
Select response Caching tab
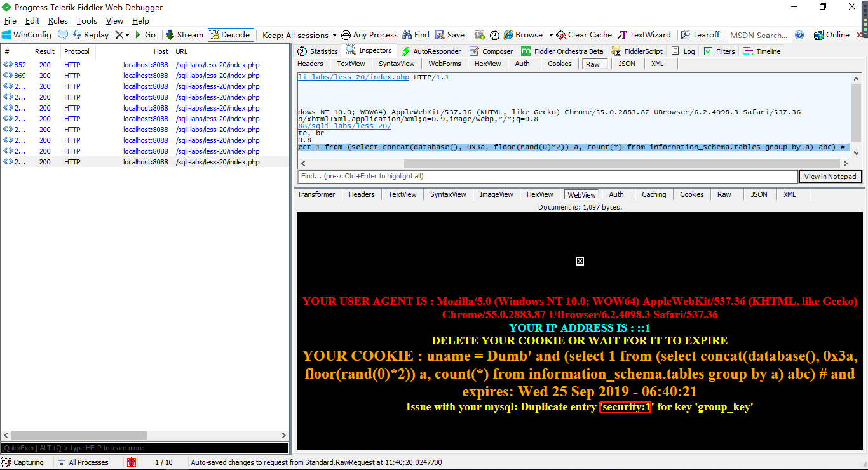(x=654, y=194)
